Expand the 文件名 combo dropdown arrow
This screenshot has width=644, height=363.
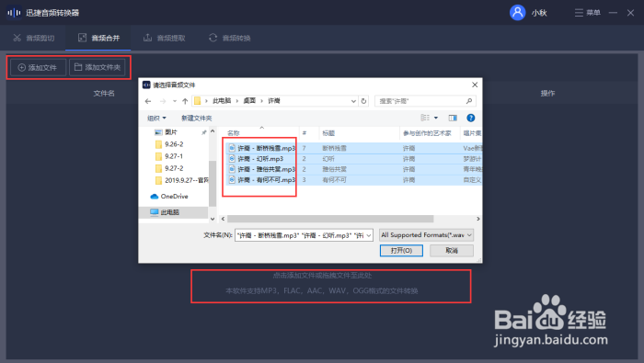(x=369, y=235)
